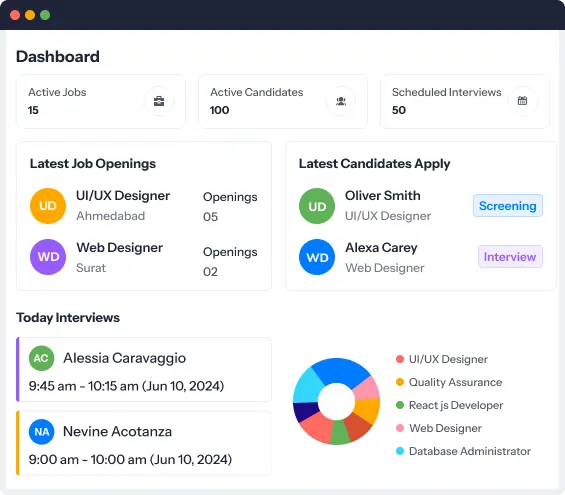Click the Nevine Acotanza interview name
This screenshot has height=495, width=565.
(117, 432)
